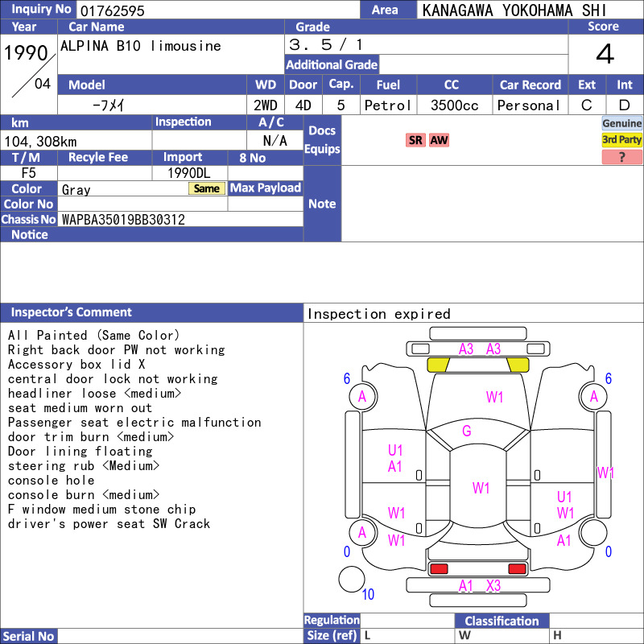
Task: Click the SR equipment badge
Action: (415, 140)
